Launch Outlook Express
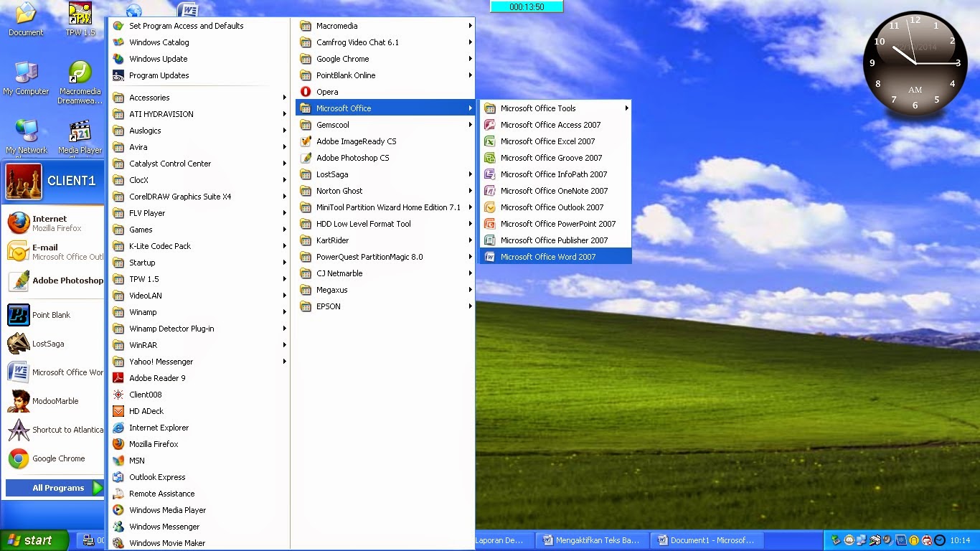 pos(199,477)
